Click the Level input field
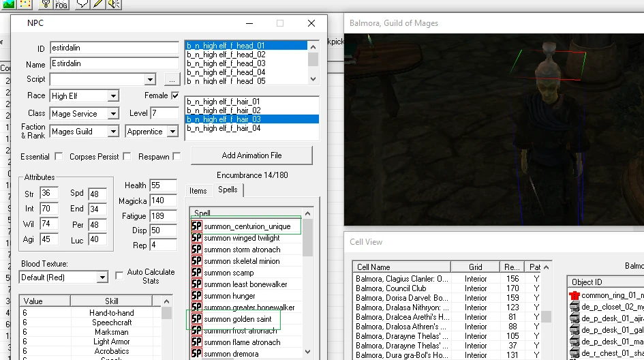Image resolution: width=644 pixels, height=360 pixels. click(165, 113)
